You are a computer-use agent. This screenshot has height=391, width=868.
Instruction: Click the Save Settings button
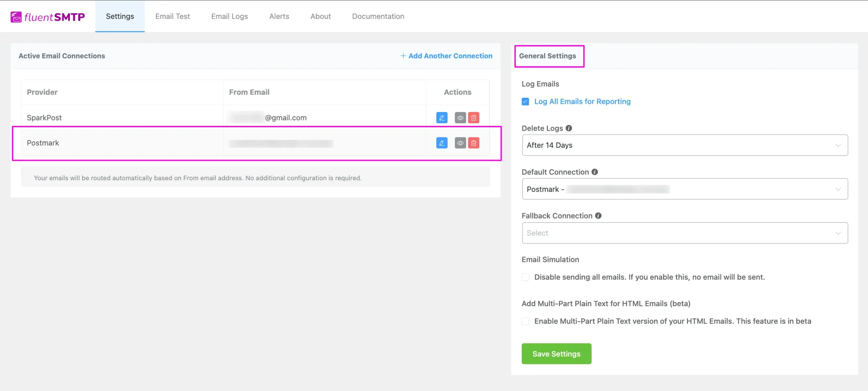pyautogui.click(x=556, y=354)
